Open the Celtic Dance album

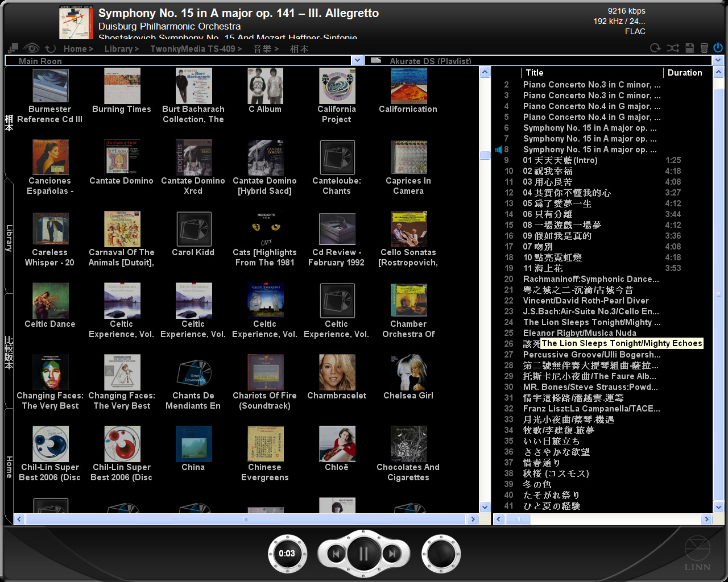(x=50, y=301)
